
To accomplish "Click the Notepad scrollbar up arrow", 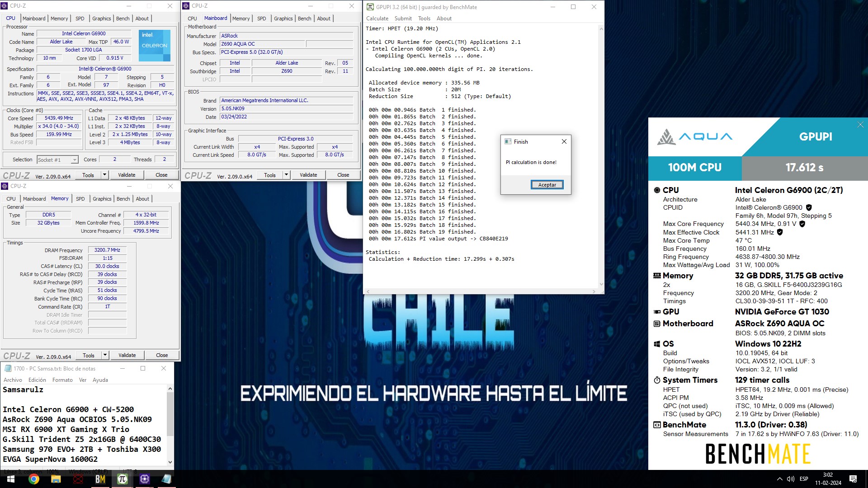I will point(170,389).
